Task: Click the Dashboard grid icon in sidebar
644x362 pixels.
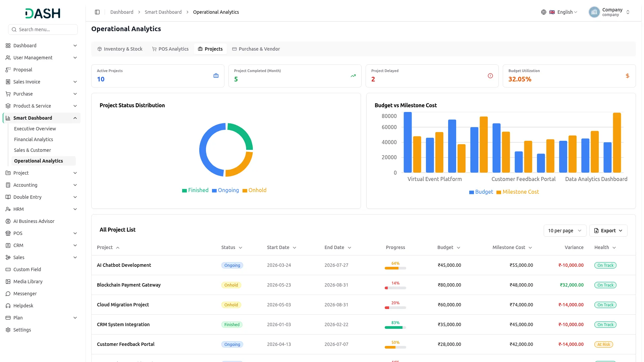Action: pos(8,46)
